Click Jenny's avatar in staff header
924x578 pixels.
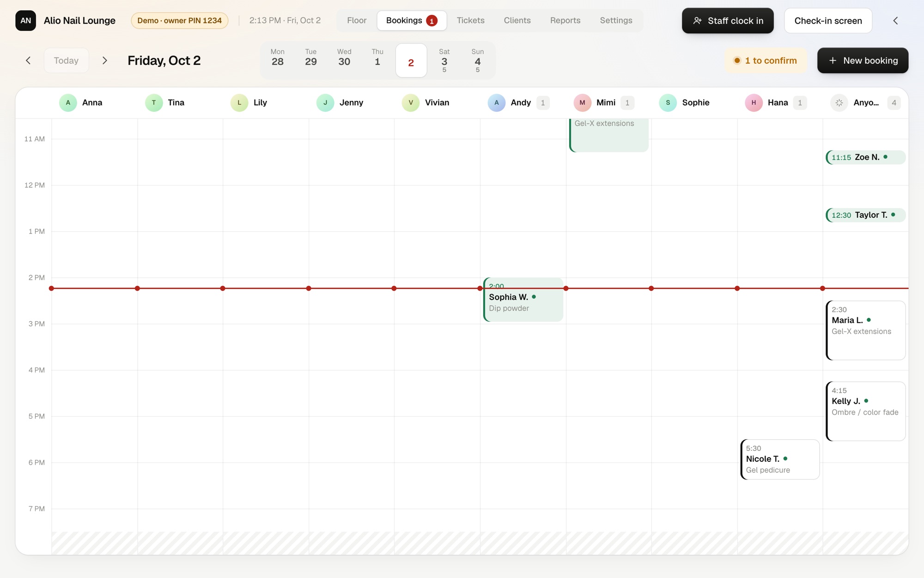pos(325,103)
